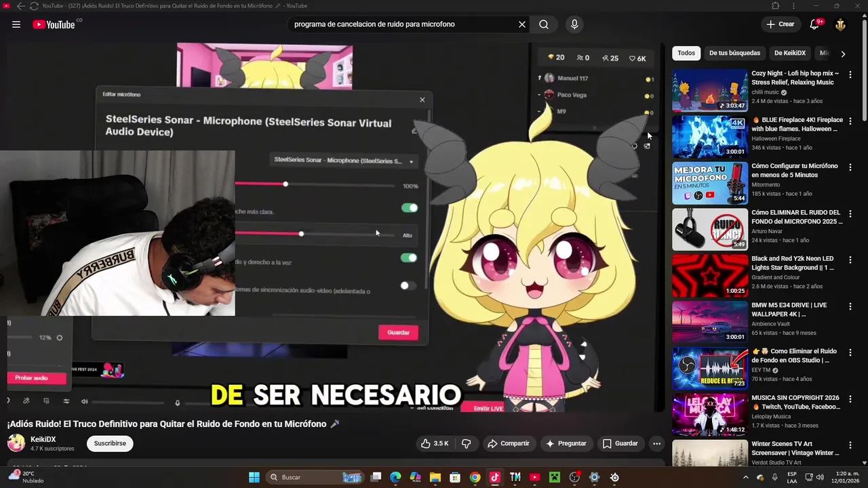Open the notifications bell
This screenshot has height=488, width=868.
pos(815,24)
